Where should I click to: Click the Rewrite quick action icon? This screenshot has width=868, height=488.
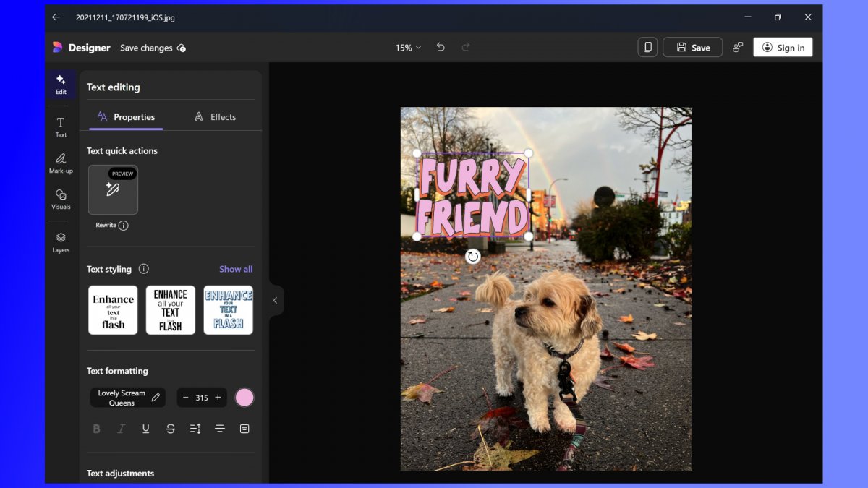coord(113,190)
